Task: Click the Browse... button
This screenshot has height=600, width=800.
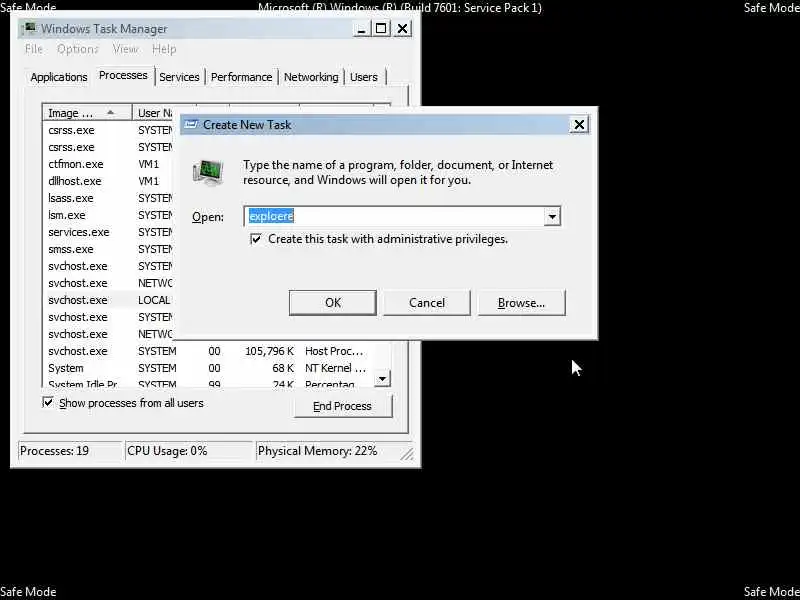Action: 521,303
